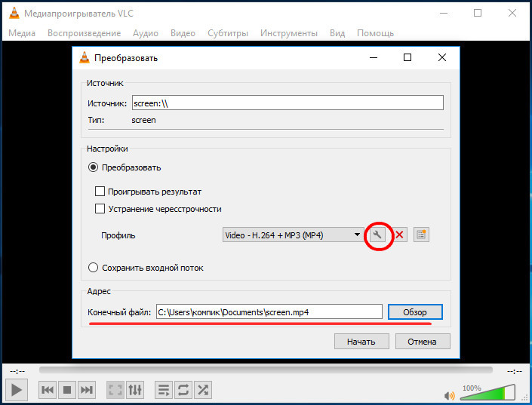Click remaining time label right of the seek bar

coord(515,371)
